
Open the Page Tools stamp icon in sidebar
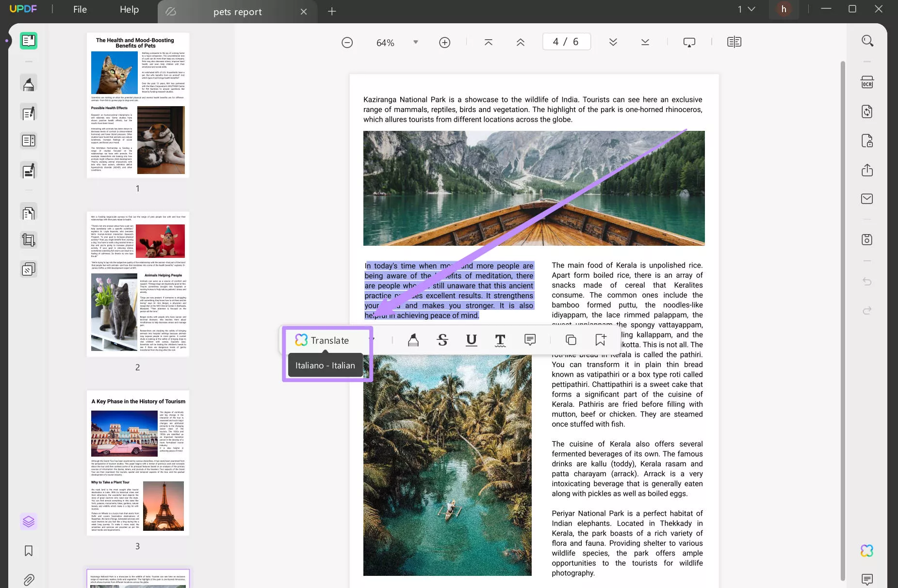[x=29, y=269]
